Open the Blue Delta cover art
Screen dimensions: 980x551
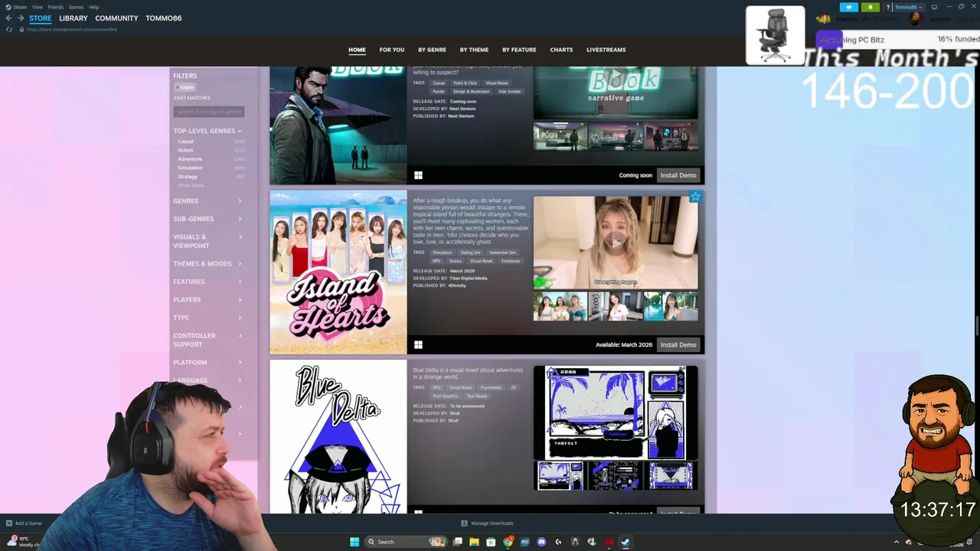[338, 437]
